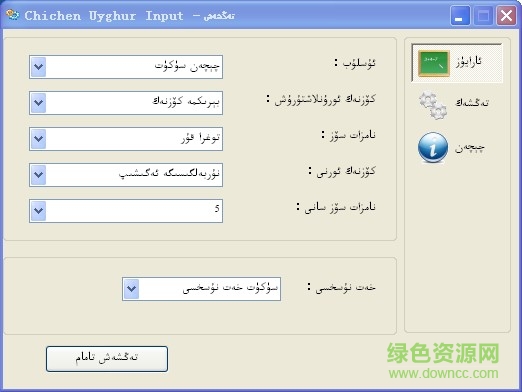
Task: Open the font dropdown arrow in lower panel
Action: point(132,289)
